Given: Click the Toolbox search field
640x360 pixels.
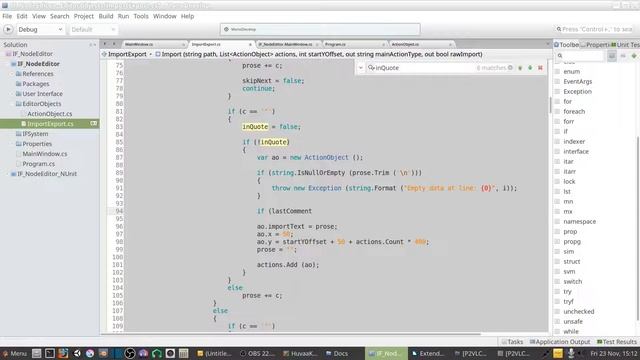Looking at the screenshot, I should coord(580,56).
